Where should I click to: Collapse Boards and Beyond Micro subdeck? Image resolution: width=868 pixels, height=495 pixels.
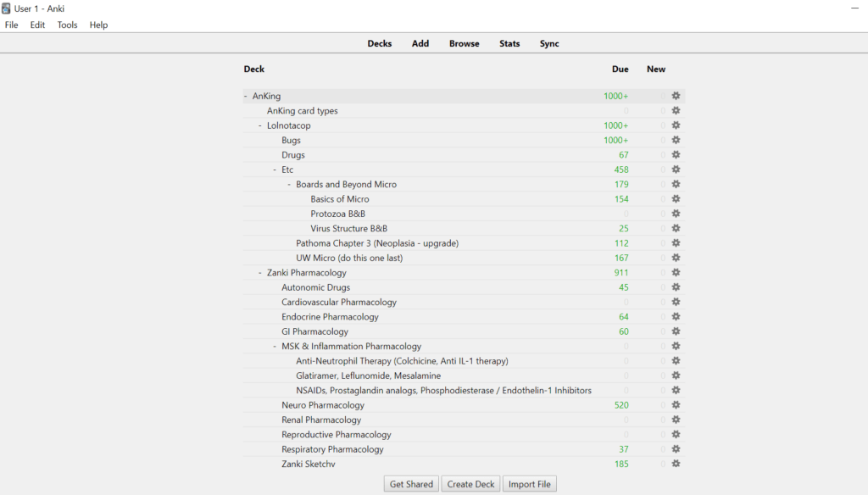[x=289, y=185]
